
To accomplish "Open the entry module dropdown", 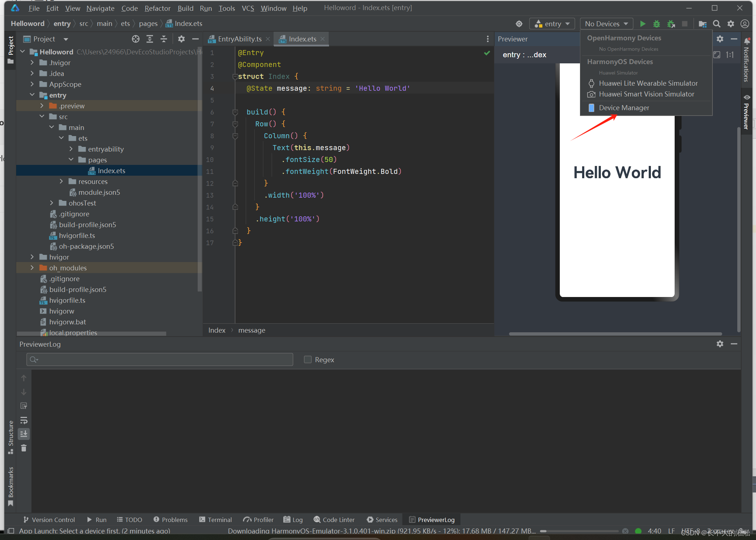I will [x=552, y=24].
